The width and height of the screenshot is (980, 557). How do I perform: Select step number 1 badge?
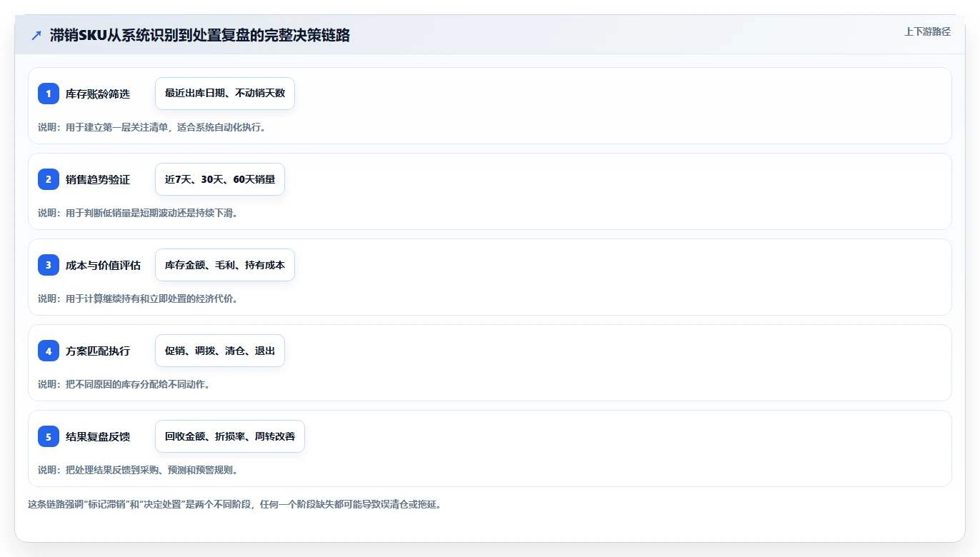[x=49, y=94]
